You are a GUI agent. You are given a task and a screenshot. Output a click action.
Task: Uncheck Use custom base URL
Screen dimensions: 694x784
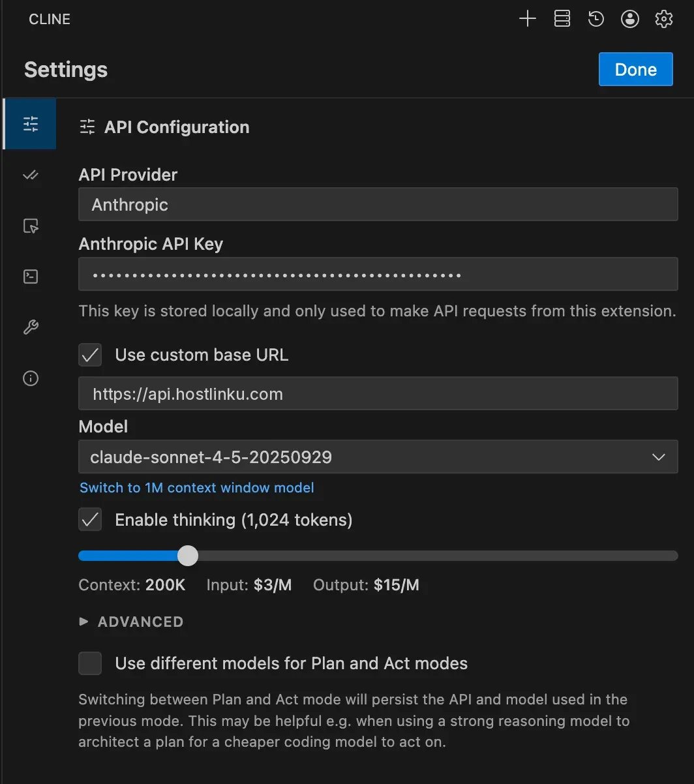90,355
